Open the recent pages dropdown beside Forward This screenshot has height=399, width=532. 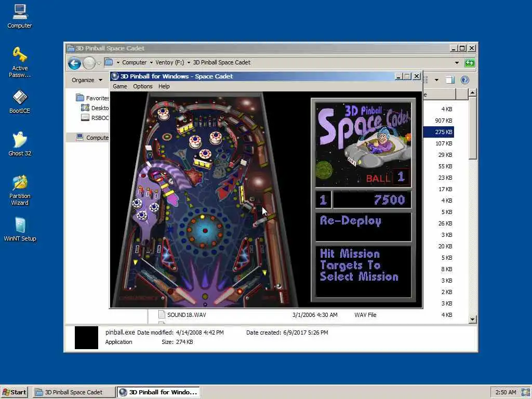(x=99, y=63)
